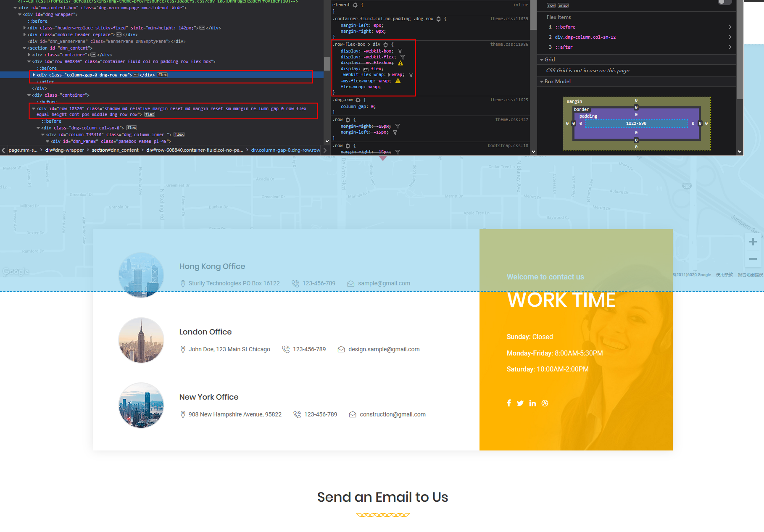Click warning icon next to '-ms-flex-wrap: wrap'
Image resolution: width=764 pixels, height=532 pixels.
tap(398, 81)
